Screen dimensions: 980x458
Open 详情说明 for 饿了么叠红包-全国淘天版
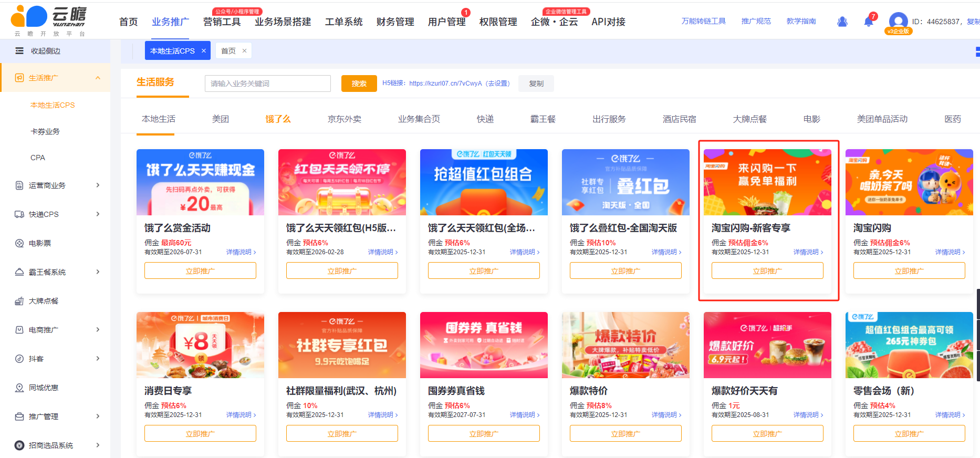pos(666,252)
